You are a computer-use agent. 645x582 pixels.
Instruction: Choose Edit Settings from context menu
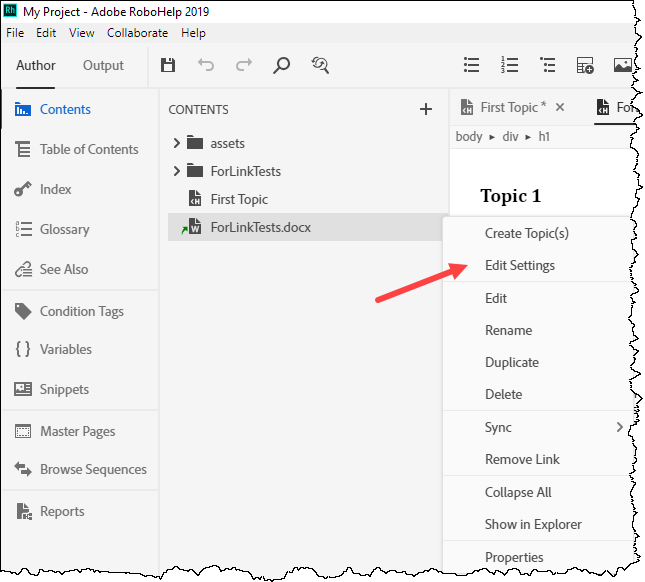[x=520, y=266]
